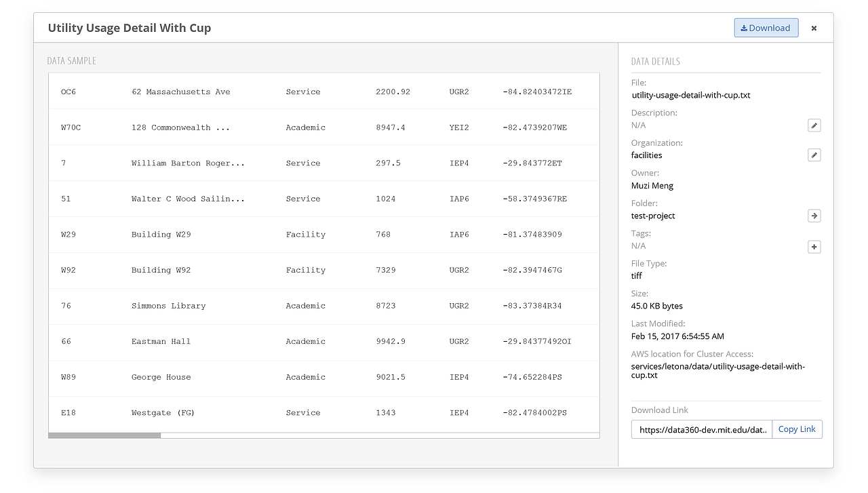Click file type value tiff
This screenshot has width=868, height=493.
click(x=637, y=276)
